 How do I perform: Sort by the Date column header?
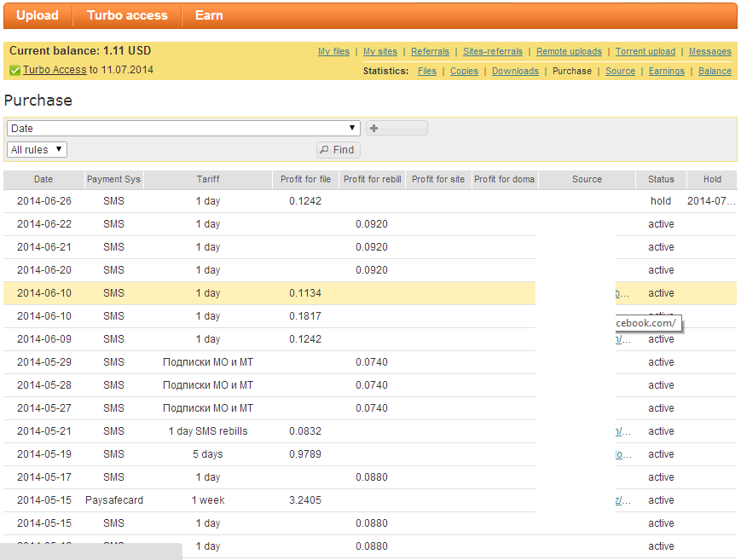43,179
